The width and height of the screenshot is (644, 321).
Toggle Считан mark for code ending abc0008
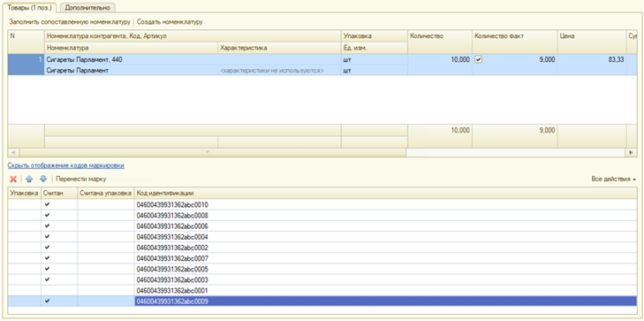(47, 215)
